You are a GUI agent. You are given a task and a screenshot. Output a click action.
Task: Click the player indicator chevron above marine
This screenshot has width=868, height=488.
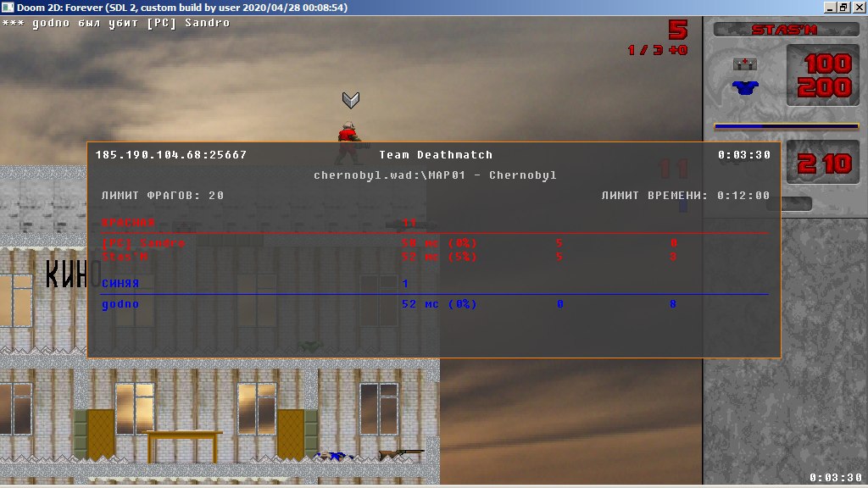point(351,100)
